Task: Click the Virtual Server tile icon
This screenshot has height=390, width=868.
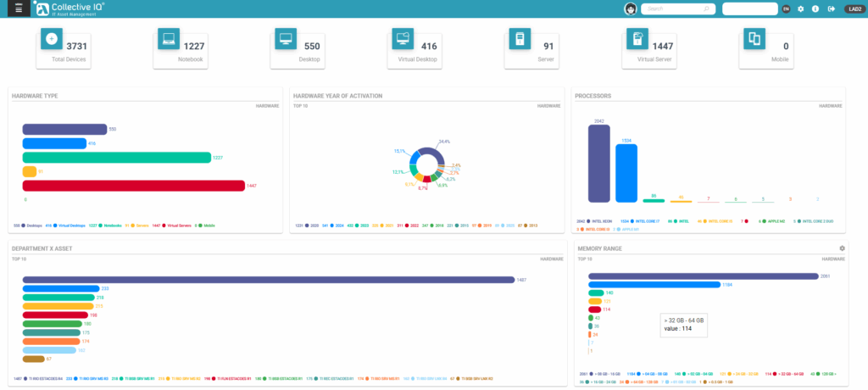Action: click(x=637, y=39)
